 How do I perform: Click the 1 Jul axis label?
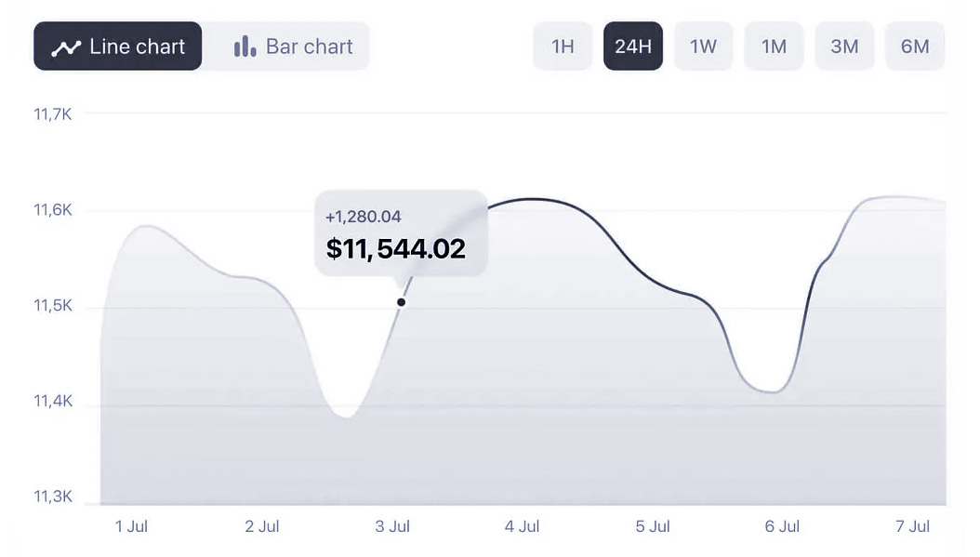tap(132, 526)
